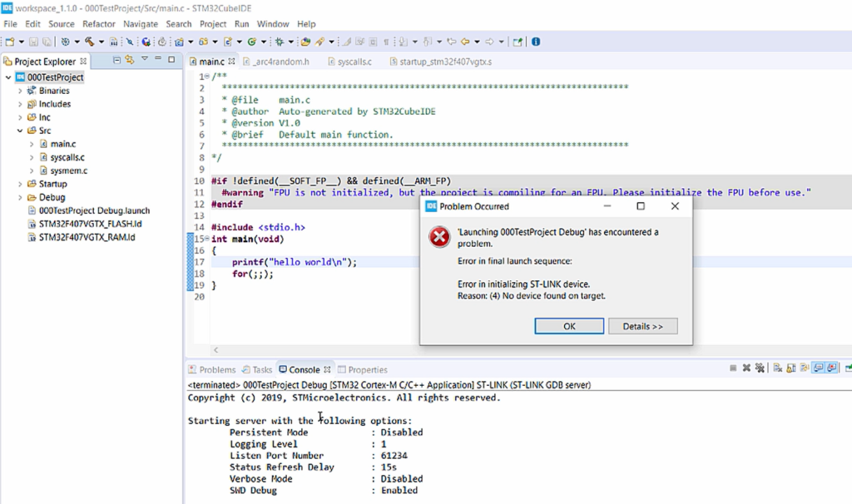The height and width of the screenshot is (504, 852).
Task: Fold the main function at line 15
Action: coord(207,239)
